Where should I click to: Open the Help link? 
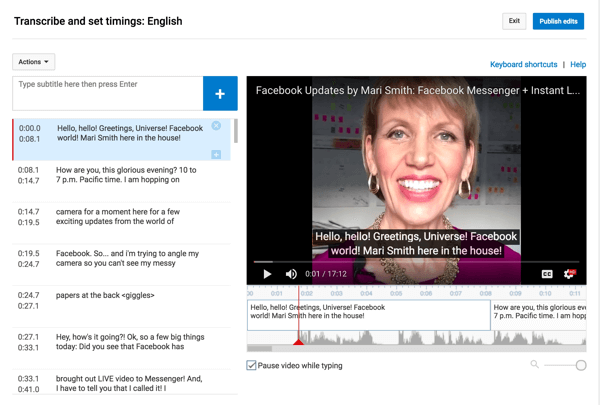pos(578,64)
